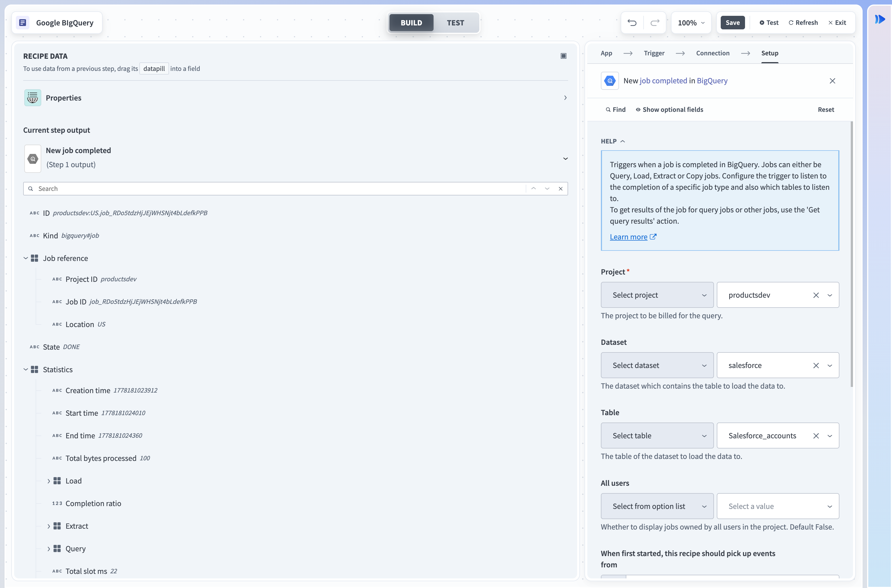Select the Start time datapill

click(x=99, y=413)
